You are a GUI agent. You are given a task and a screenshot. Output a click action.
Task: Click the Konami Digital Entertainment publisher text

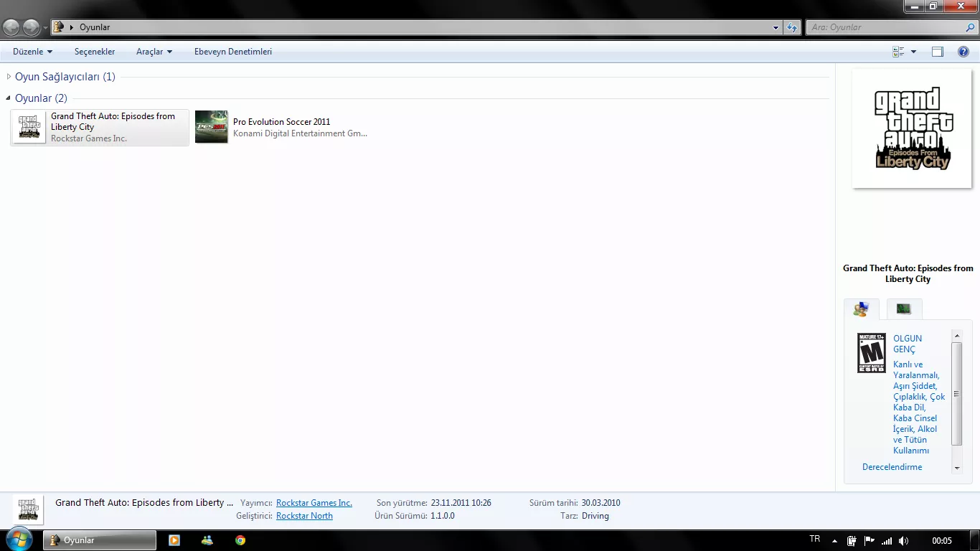[x=300, y=133]
